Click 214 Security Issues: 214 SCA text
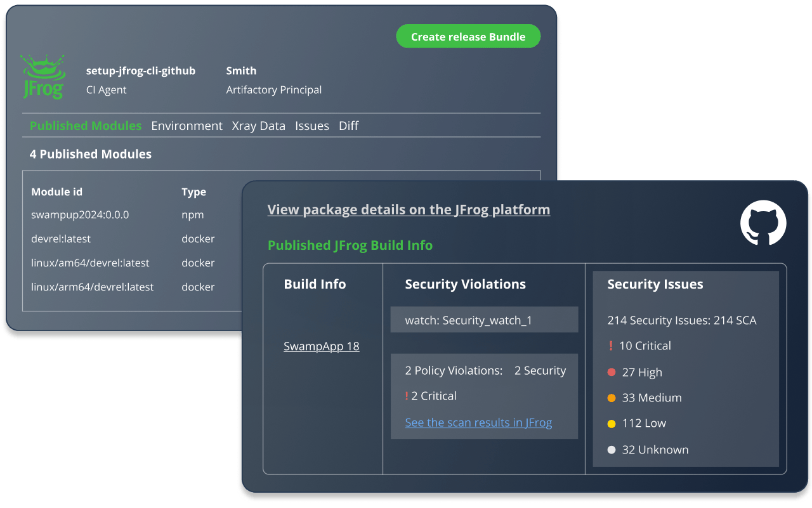Screen dimensions: 812x508 point(682,320)
